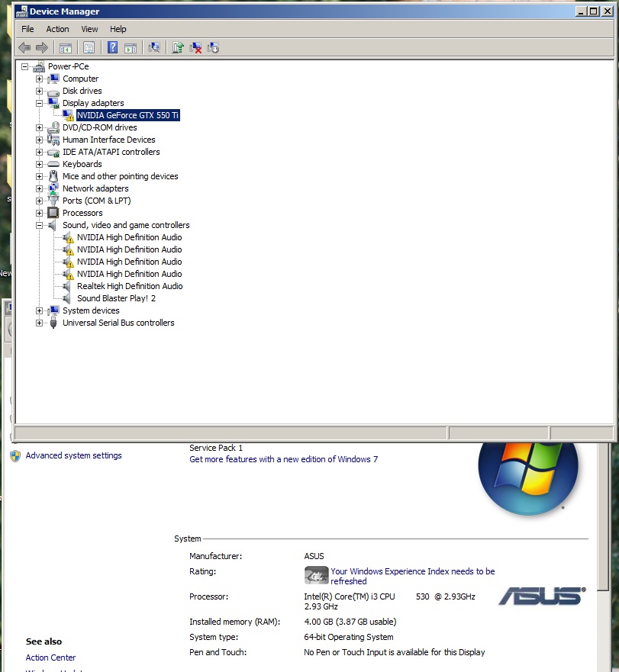619x672 pixels.
Task: Open the File menu
Action: pos(28,29)
